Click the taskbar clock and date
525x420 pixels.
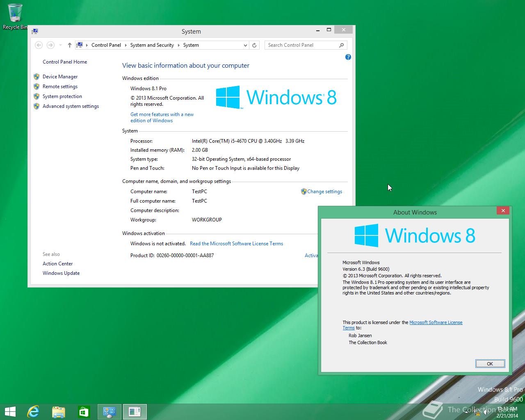pyautogui.click(x=507, y=412)
